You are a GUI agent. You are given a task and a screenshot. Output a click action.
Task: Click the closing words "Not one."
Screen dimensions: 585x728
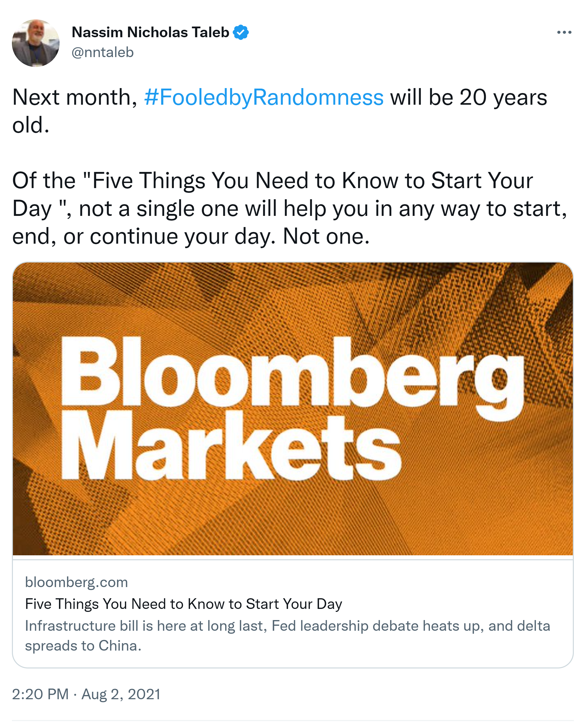[x=326, y=236]
